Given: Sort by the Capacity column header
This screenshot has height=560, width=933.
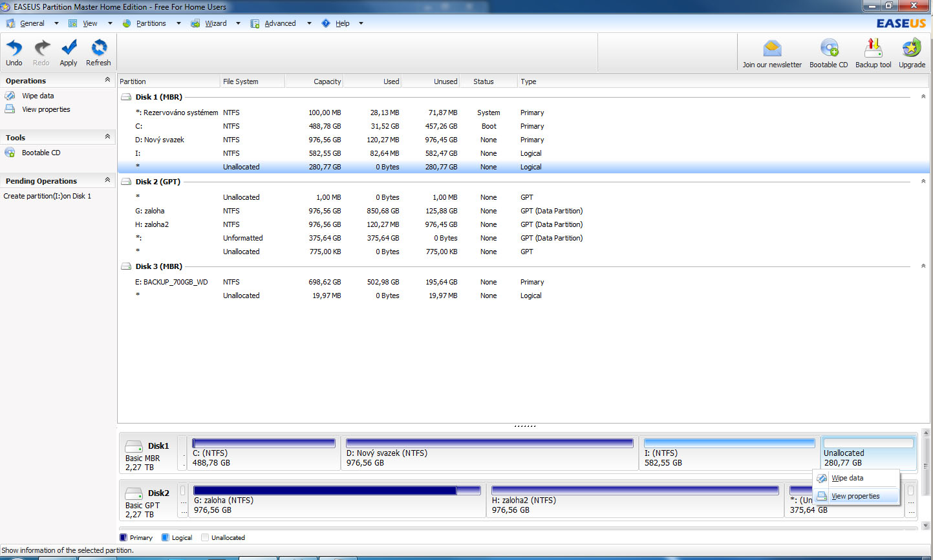Looking at the screenshot, I should (x=327, y=81).
